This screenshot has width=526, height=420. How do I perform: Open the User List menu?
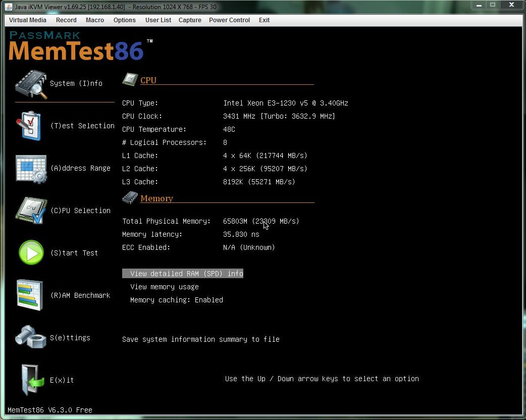[158, 20]
